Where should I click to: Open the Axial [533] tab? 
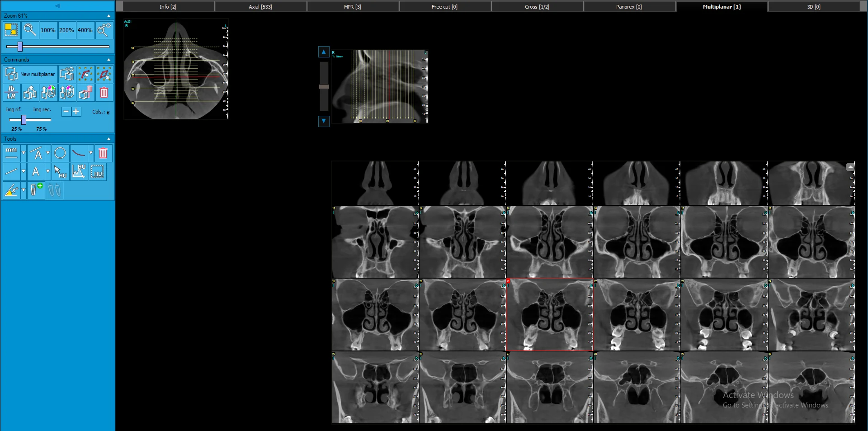click(260, 7)
